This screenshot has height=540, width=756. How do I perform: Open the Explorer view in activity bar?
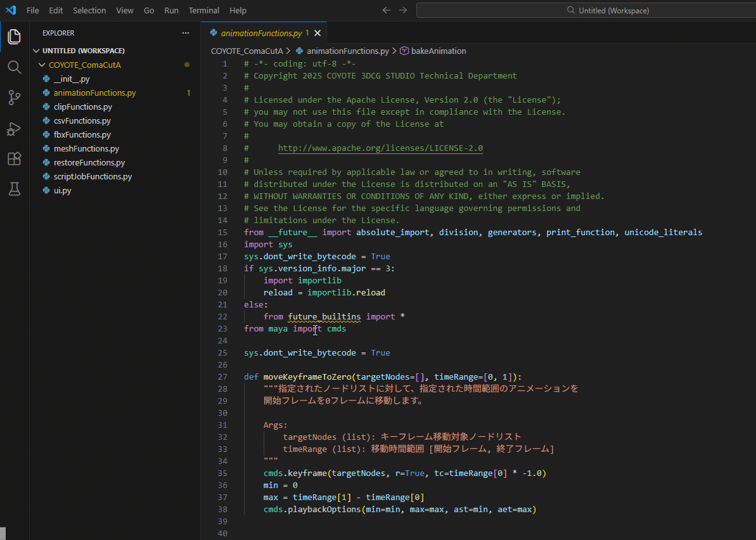(14, 36)
